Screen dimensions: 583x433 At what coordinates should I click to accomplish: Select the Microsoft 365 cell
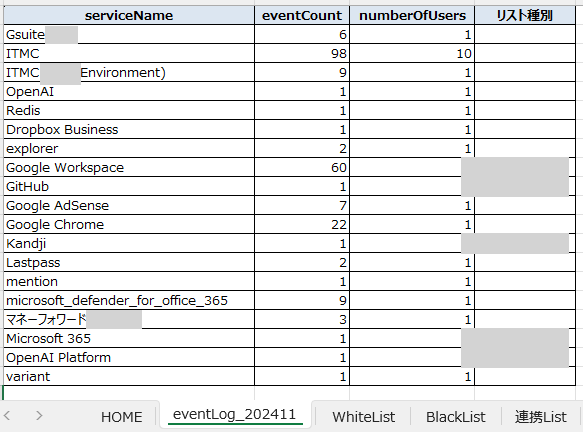click(x=129, y=338)
